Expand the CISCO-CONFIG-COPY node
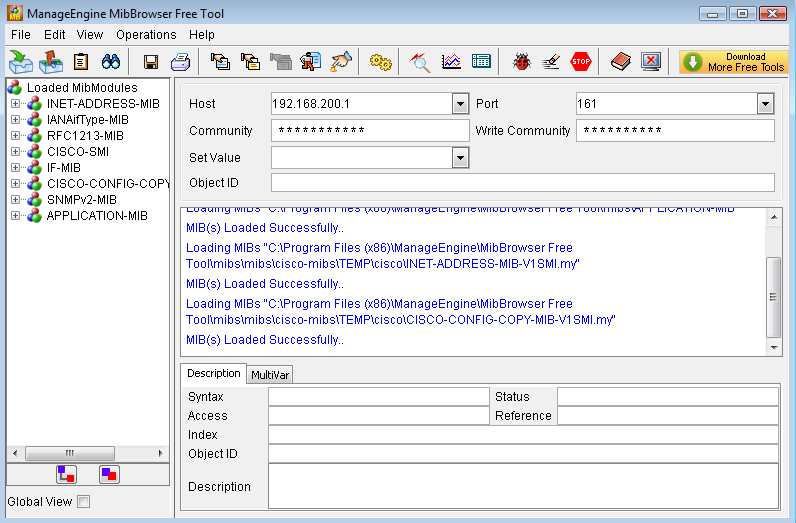The width and height of the screenshot is (796, 523). point(15,183)
